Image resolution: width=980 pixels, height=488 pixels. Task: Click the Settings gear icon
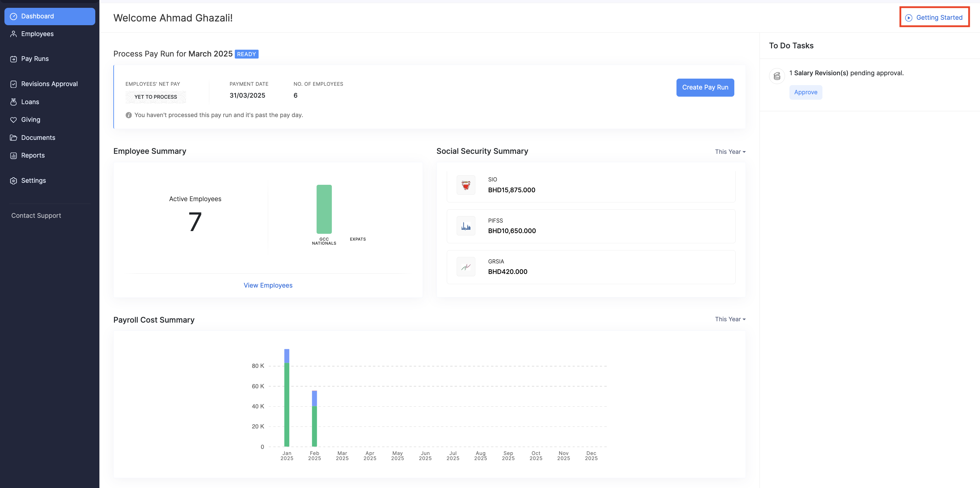pos(13,181)
